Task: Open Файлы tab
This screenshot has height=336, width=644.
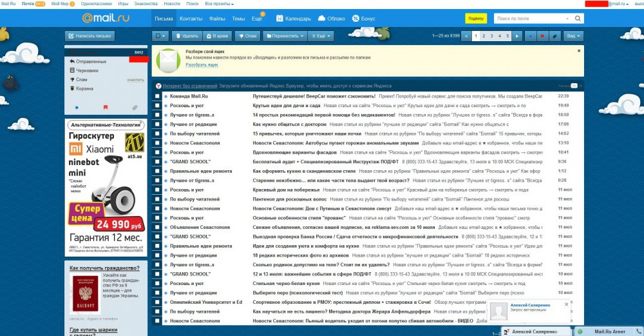Action: [x=217, y=19]
